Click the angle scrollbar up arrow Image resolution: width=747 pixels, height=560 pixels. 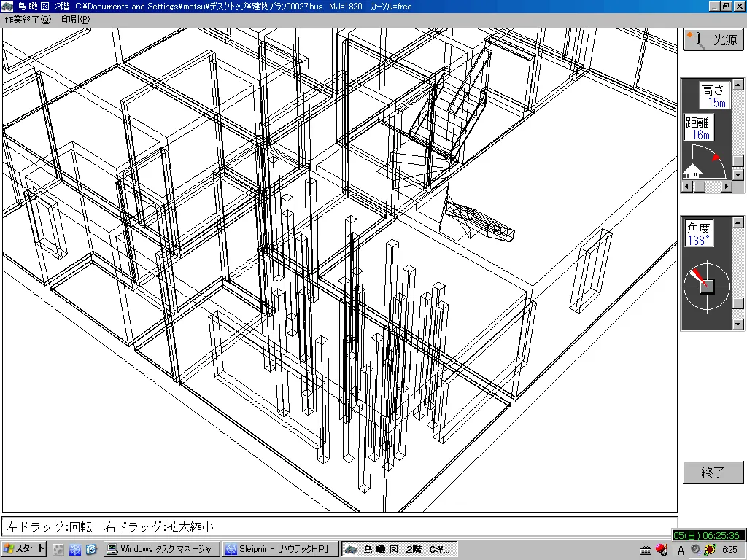coord(738,222)
